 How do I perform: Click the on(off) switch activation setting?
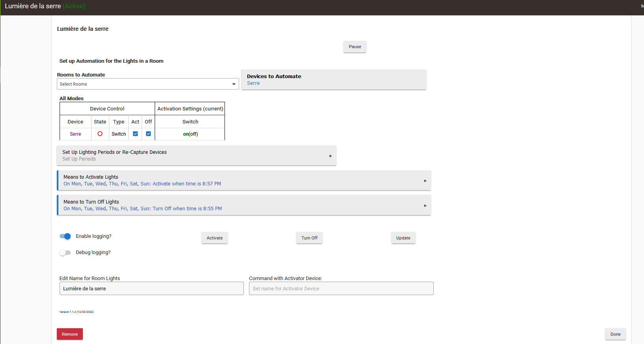pos(190,134)
